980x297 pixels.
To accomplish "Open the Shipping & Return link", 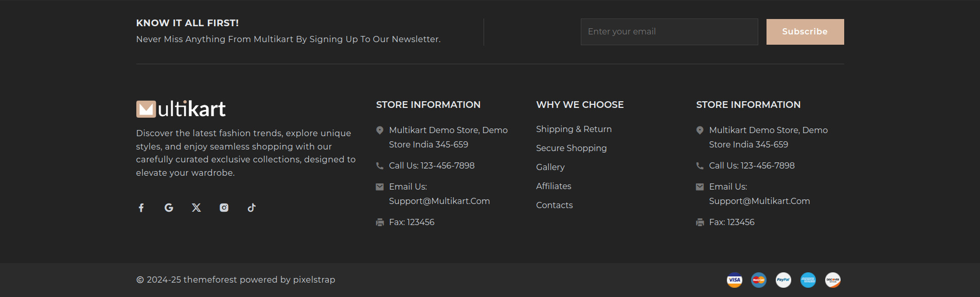I will (x=574, y=129).
